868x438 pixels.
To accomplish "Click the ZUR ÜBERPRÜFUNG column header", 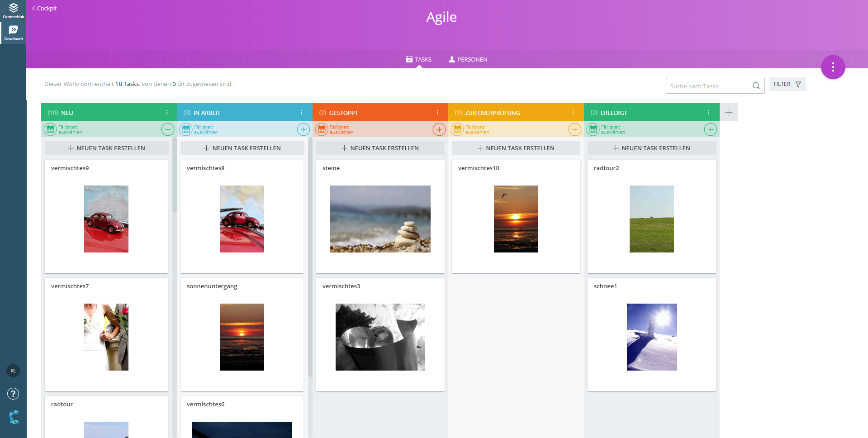I will coord(516,112).
